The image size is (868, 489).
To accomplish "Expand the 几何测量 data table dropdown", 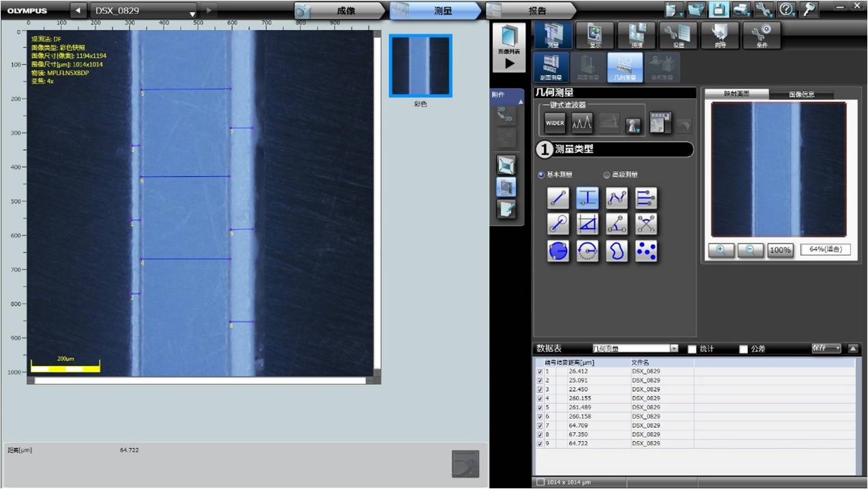I will tap(674, 349).
